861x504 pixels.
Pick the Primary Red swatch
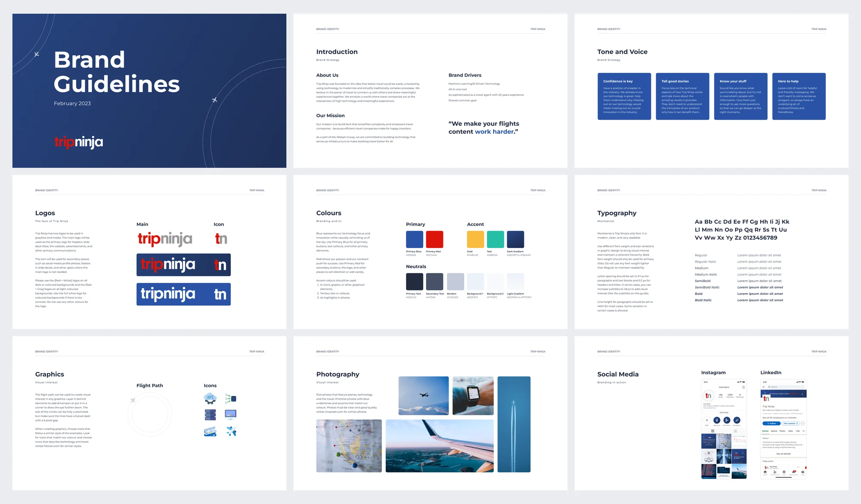click(434, 239)
